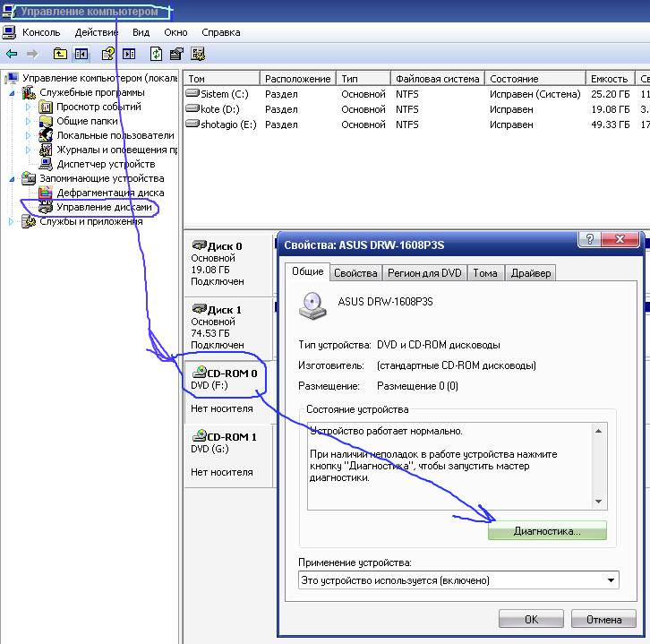
Task: Switch to the Регион для DVD tab
Action: tap(424, 273)
